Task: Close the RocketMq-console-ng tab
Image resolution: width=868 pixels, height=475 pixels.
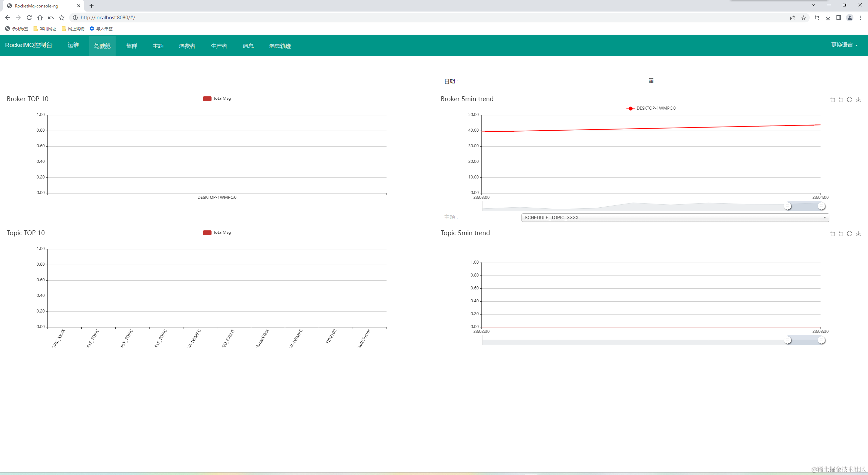Action: point(79,6)
